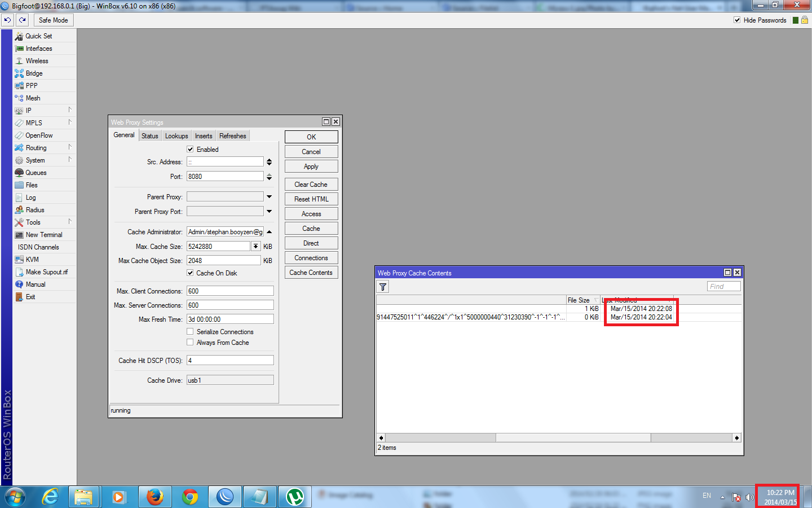The width and height of the screenshot is (812, 508).
Task: Uncheck the Enabled checkbox in Web Proxy
Action: pyautogui.click(x=190, y=149)
